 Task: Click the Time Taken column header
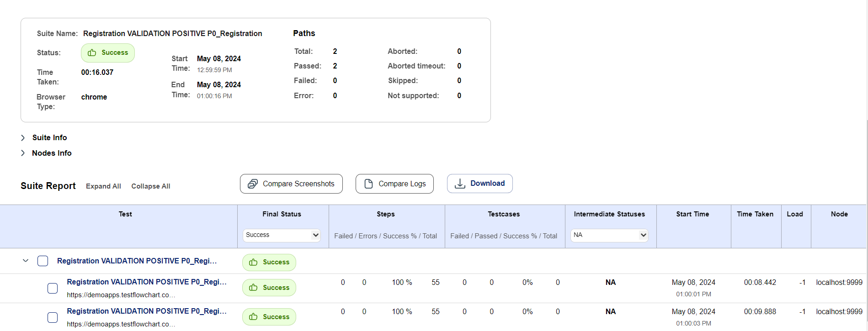click(x=755, y=214)
